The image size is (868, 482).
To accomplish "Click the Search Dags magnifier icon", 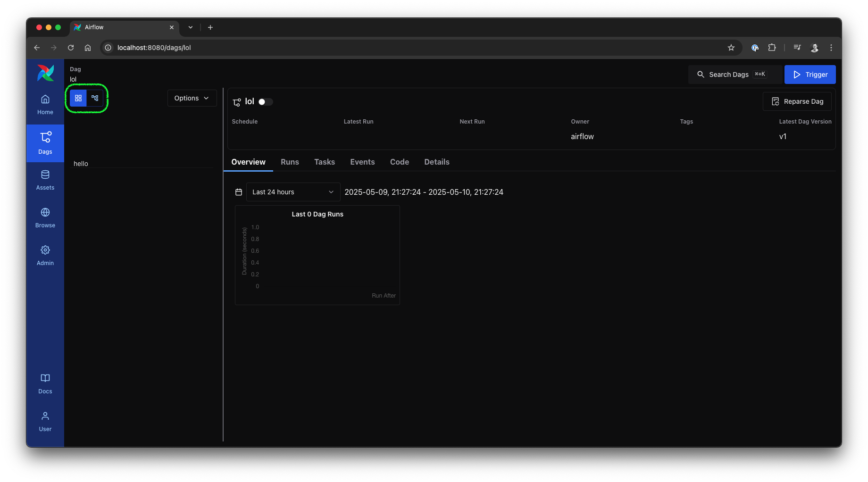I will (700, 74).
